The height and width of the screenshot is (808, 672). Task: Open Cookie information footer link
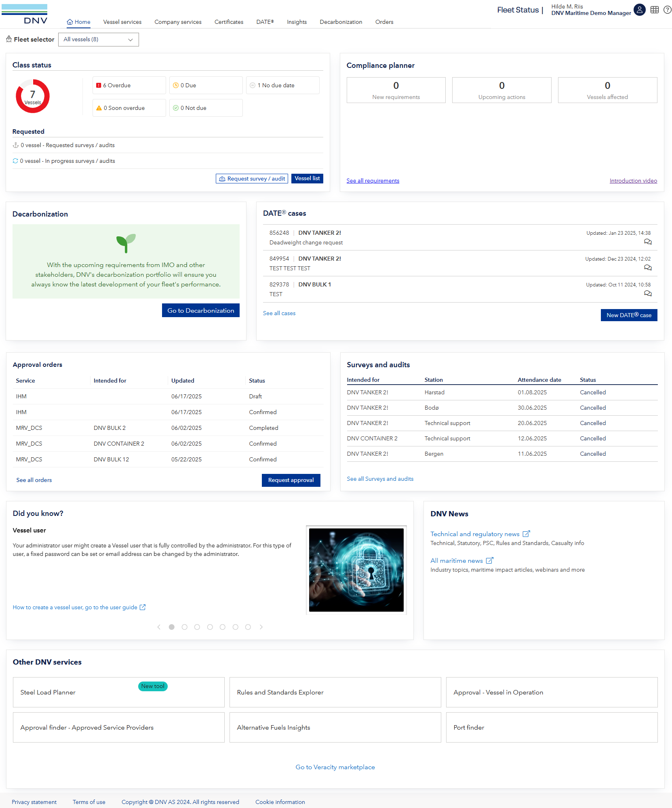click(x=280, y=802)
